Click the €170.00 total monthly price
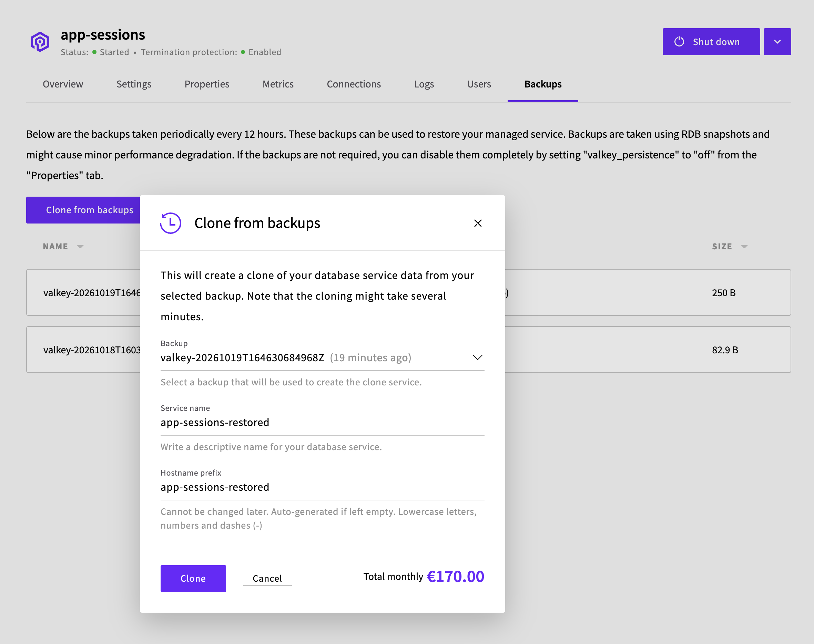 [455, 576]
